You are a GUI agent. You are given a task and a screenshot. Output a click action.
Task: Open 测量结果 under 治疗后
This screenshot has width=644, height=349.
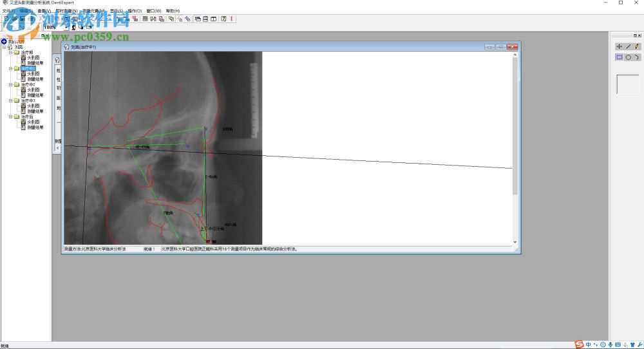click(x=35, y=127)
